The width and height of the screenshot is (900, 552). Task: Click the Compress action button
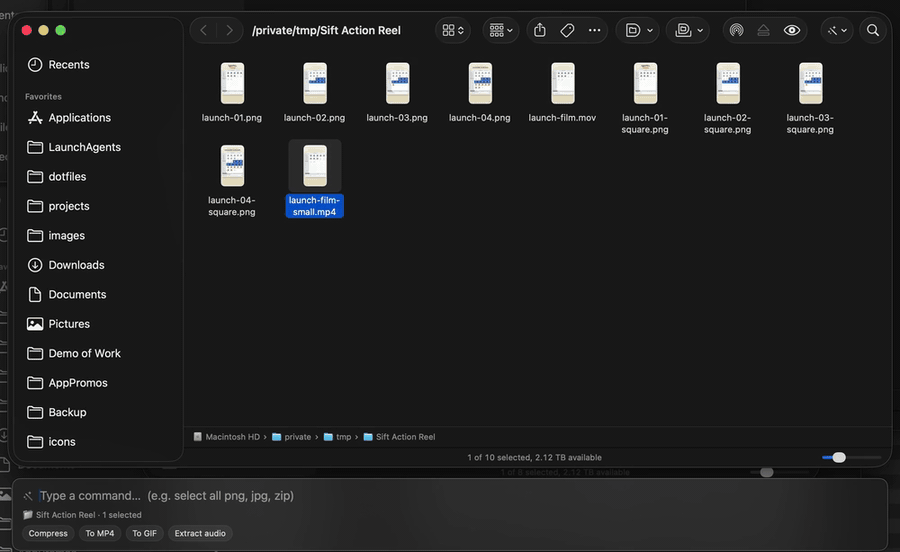tap(48, 533)
